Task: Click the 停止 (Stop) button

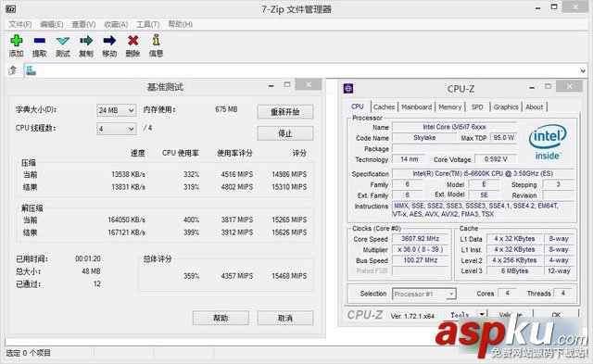Action: pyautogui.click(x=285, y=133)
